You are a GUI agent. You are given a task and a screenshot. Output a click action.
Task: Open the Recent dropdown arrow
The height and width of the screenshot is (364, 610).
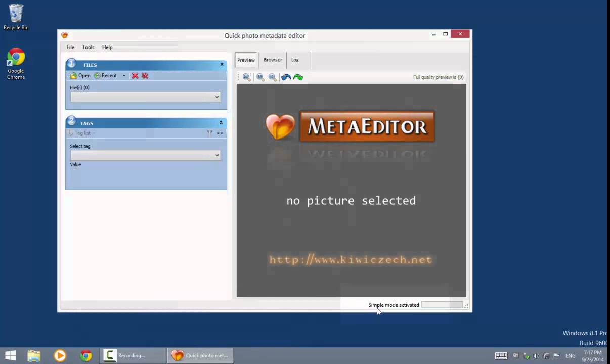pos(124,76)
